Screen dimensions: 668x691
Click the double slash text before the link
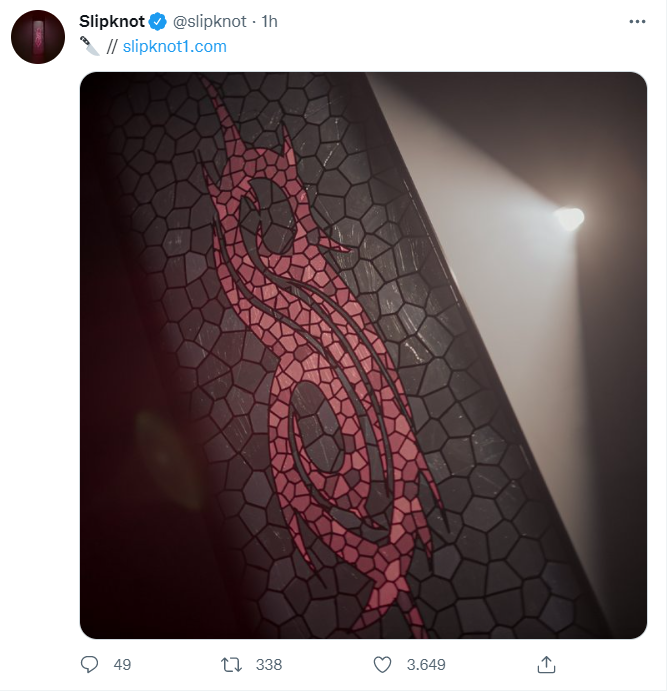pyautogui.click(x=112, y=47)
